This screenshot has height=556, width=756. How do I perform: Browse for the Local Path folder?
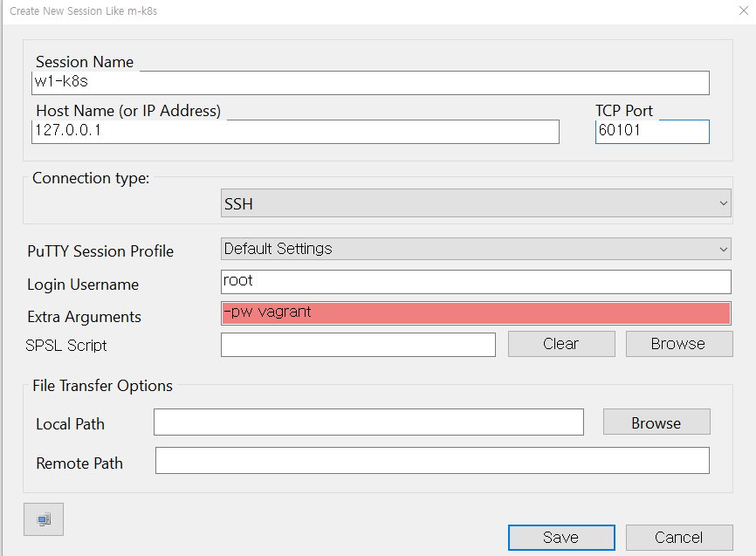(x=656, y=422)
